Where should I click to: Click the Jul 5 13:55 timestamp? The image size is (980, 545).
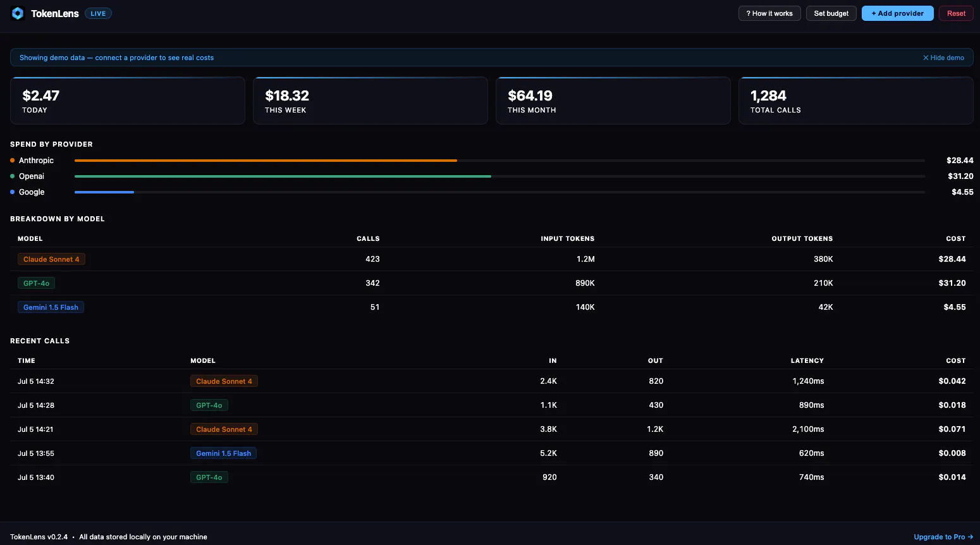click(36, 453)
